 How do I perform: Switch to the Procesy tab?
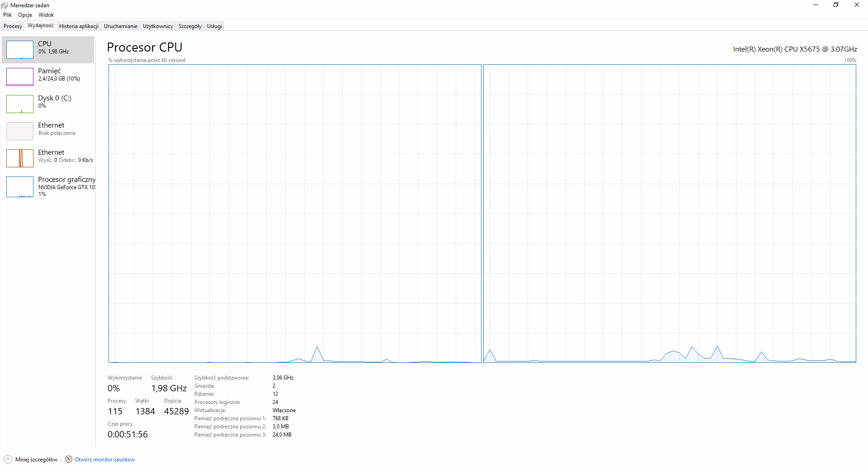coord(13,26)
